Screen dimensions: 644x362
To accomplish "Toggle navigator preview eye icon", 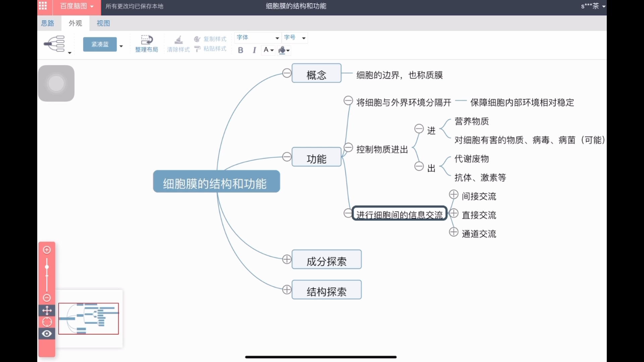I will click(x=47, y=334).
